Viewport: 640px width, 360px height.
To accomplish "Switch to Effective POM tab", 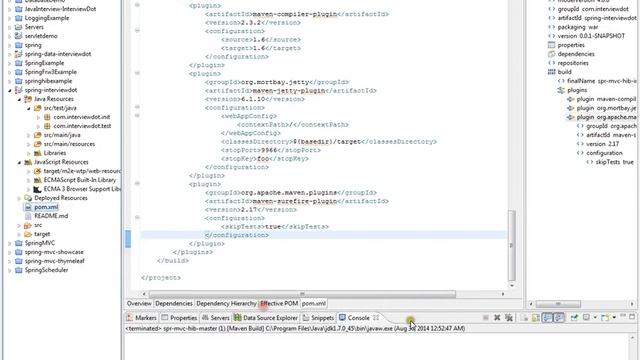I will (x=279, y=303).
